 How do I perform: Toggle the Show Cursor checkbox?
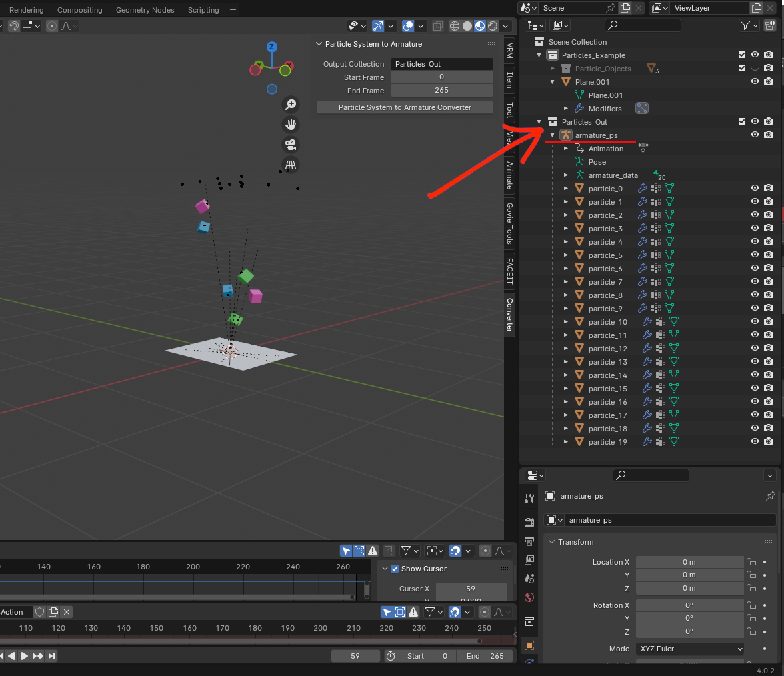click(395, 569)
